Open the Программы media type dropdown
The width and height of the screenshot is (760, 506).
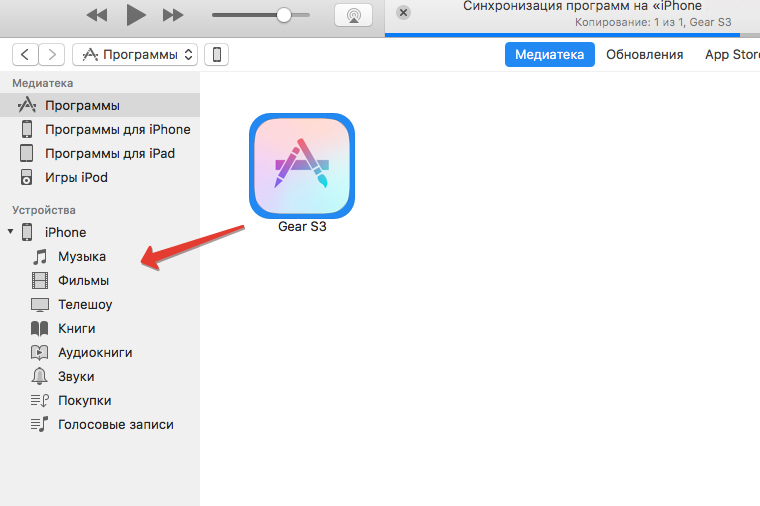(x=135, y=55)
